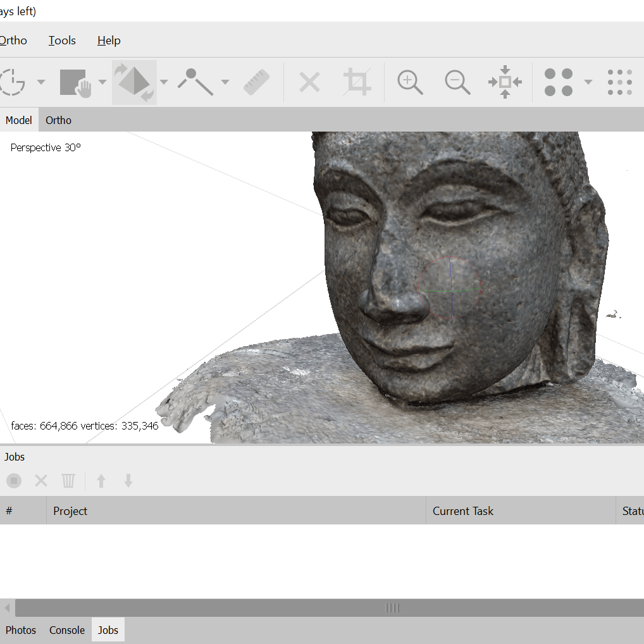Pick the Ruler measurement tool

(257, 82)
